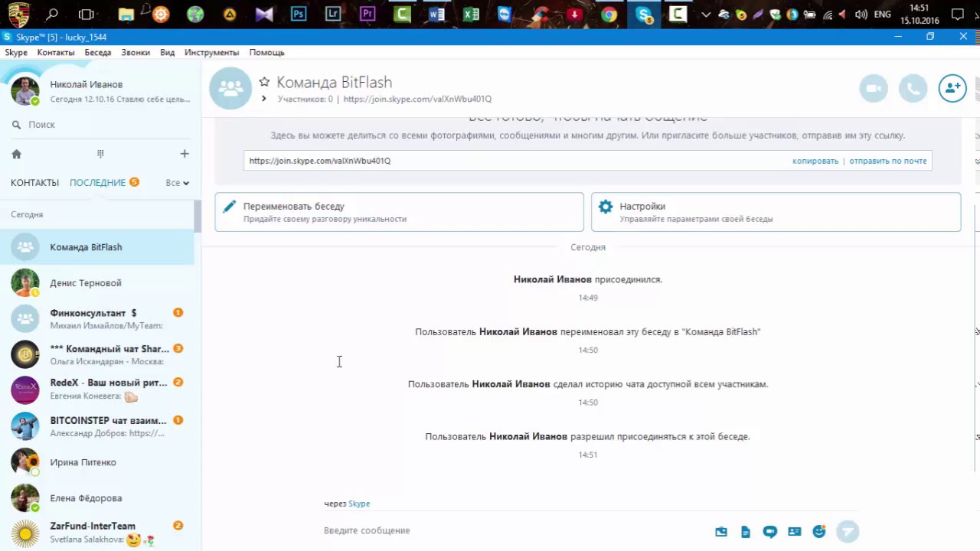Select Денис Терновой conversation

(97, 283)
